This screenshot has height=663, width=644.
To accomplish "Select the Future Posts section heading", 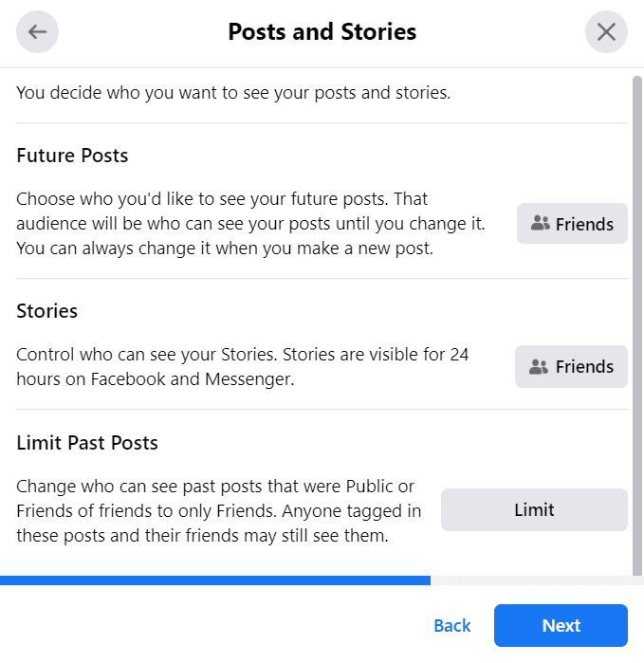I will pyautogui.click(x=72, y=156).
